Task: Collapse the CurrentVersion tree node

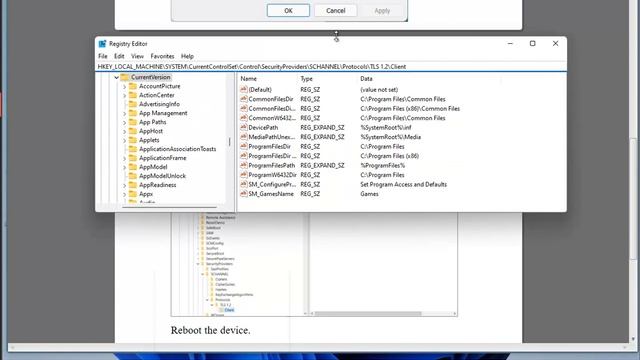Action: tap(116, 77)
